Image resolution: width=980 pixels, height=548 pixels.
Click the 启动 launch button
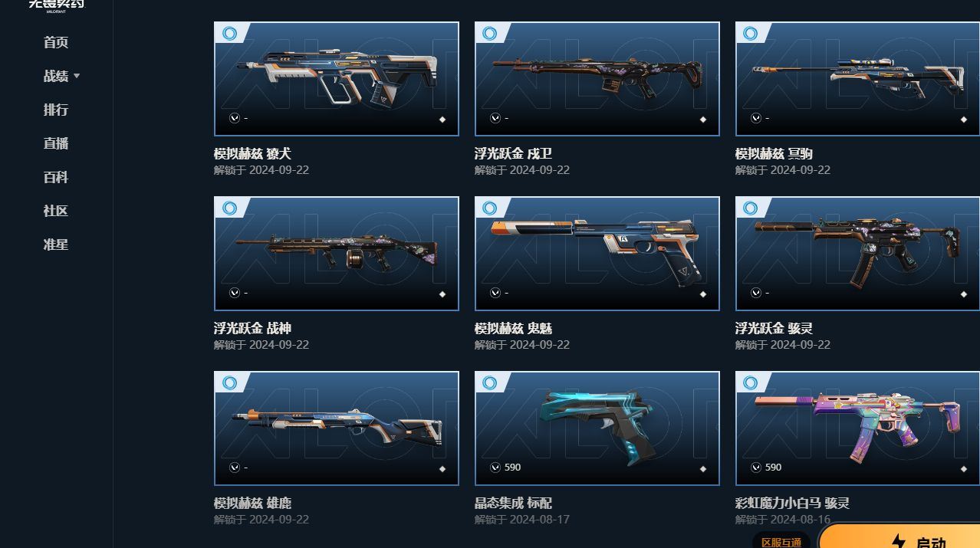[x=900, y=537]
